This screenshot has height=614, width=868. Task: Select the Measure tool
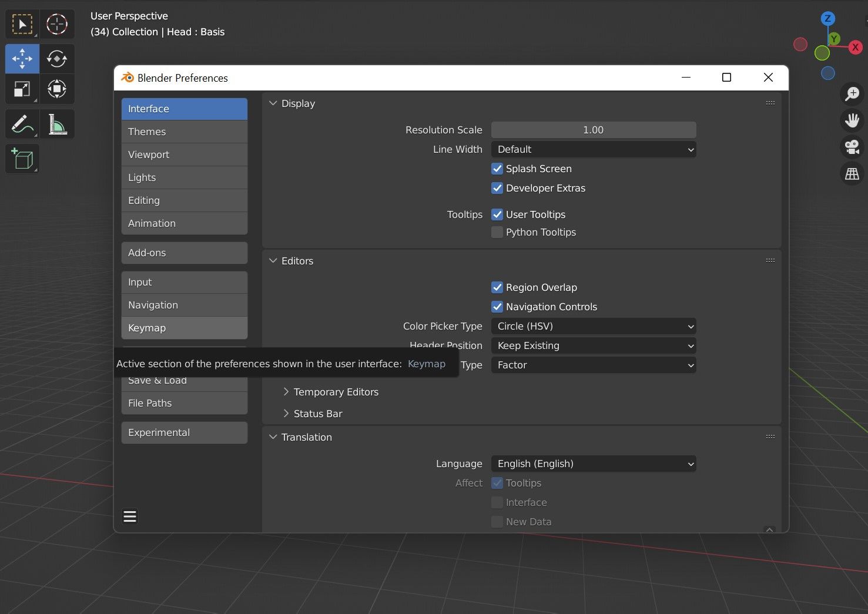(x=57, y=124)
